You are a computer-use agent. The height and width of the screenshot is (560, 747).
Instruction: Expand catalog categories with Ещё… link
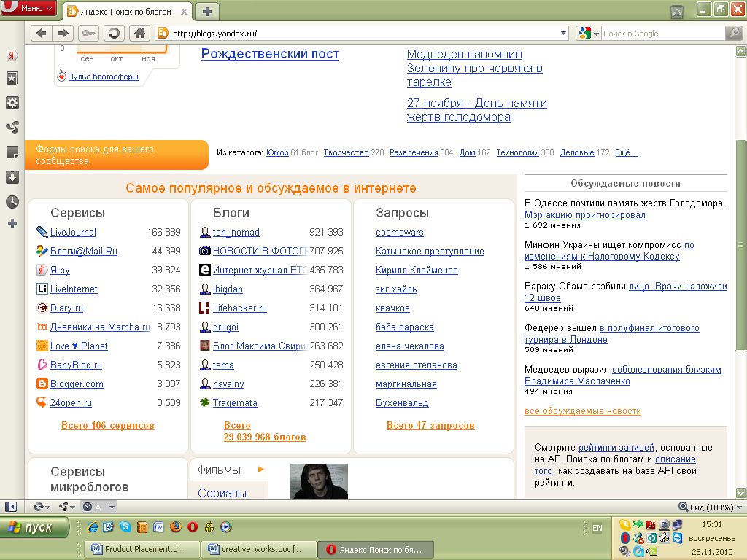point(626,152)
